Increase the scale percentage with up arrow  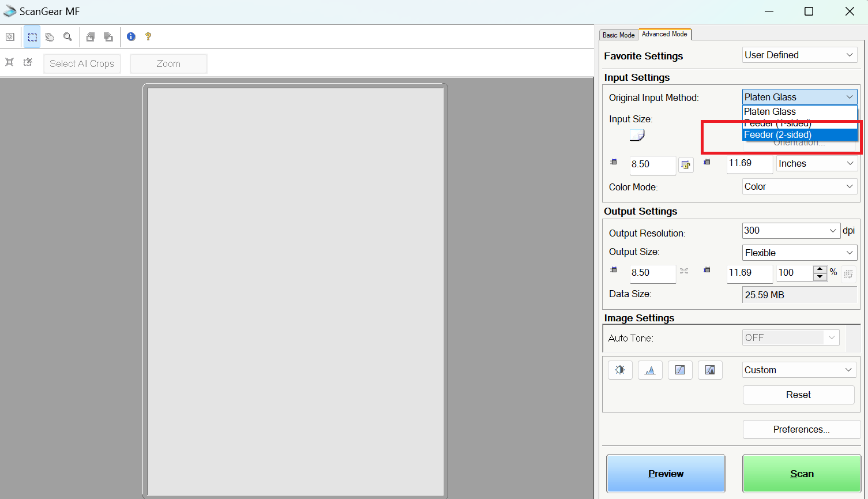(x=820, y=269)
